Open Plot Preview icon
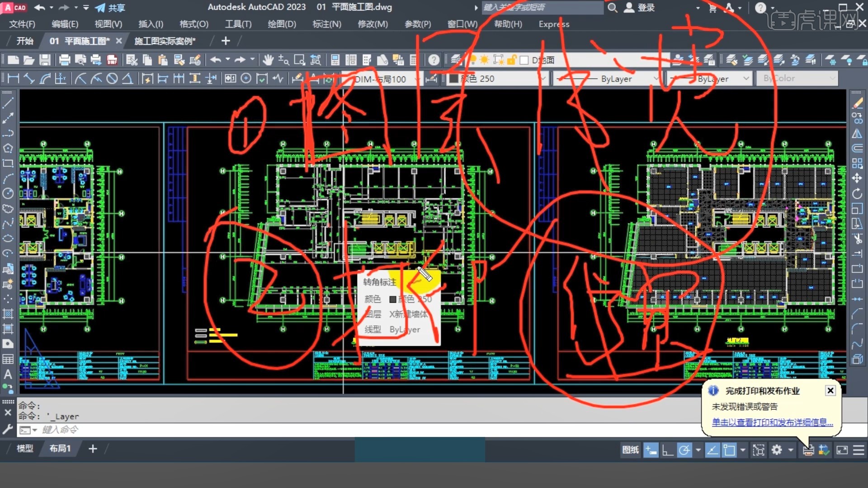Screen dimensions: 868x488 pos(80,60)
